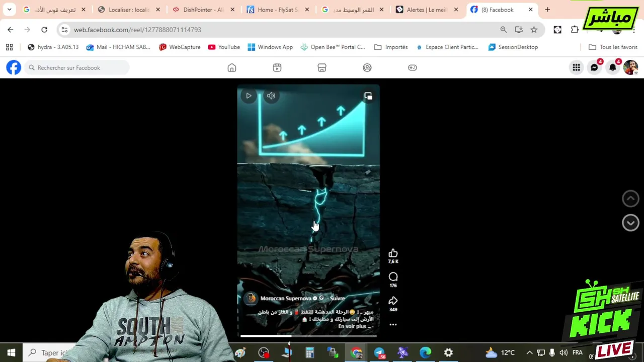This screenshot has width=644, height=362.
Task: Open the Windows Start menu
Action: tap(11, 352)
